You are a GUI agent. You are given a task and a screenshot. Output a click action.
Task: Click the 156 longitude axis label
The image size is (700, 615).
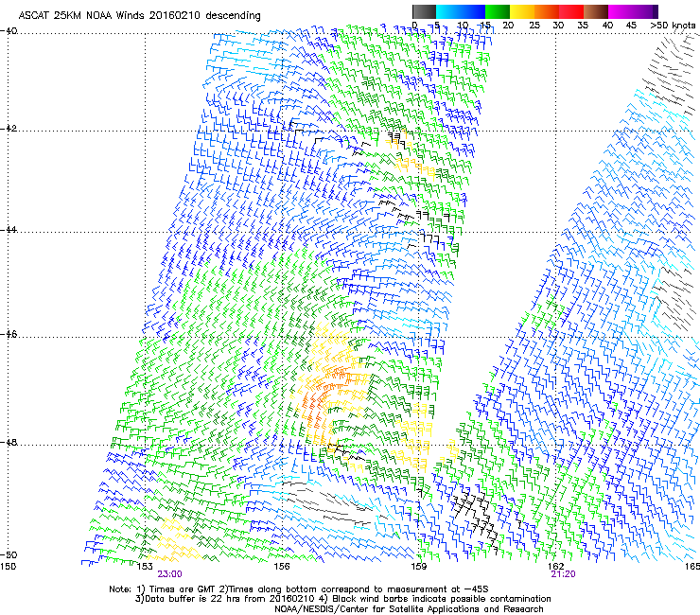281,567
